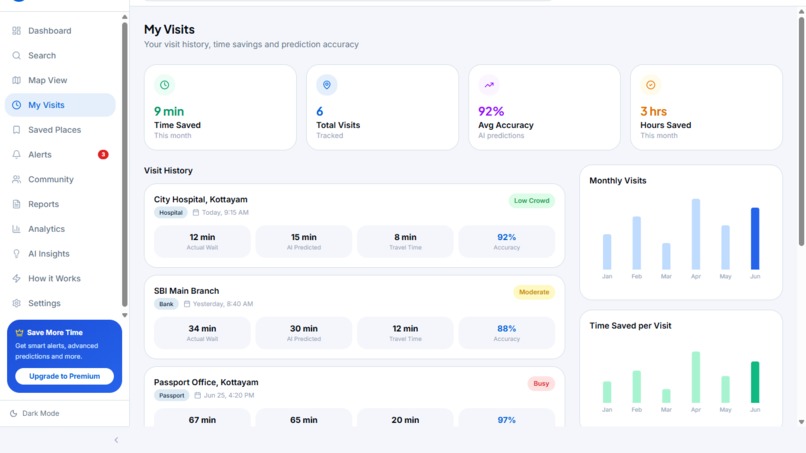Go to Analytics page
Screen dimensions: 806x453
(60, 229)
